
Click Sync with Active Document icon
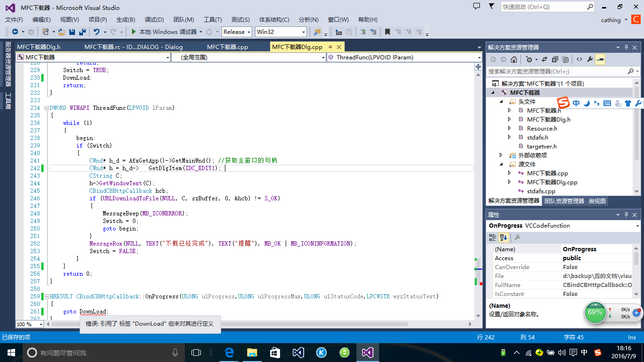pyautogui.click(x=544, y=59)
